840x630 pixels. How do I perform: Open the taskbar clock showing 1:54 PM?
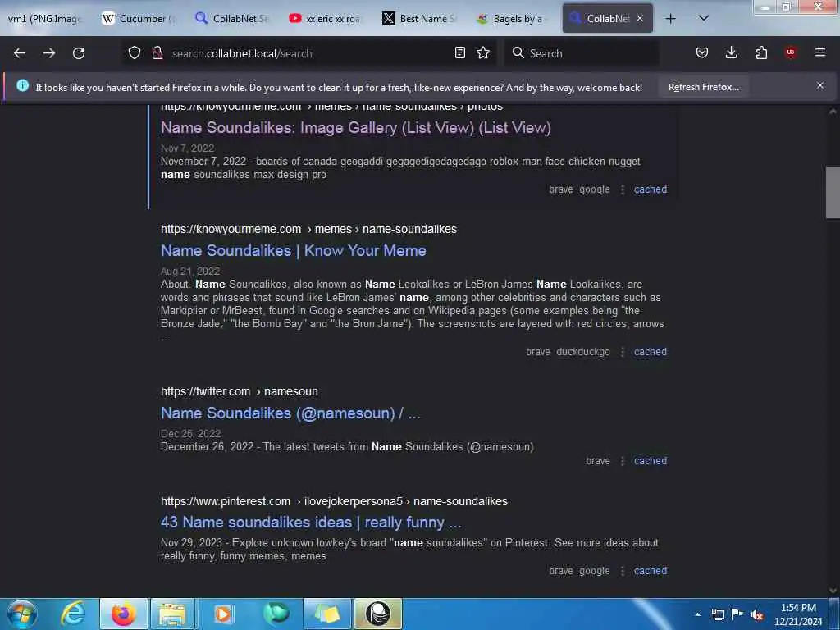click(x=798, y=614)
